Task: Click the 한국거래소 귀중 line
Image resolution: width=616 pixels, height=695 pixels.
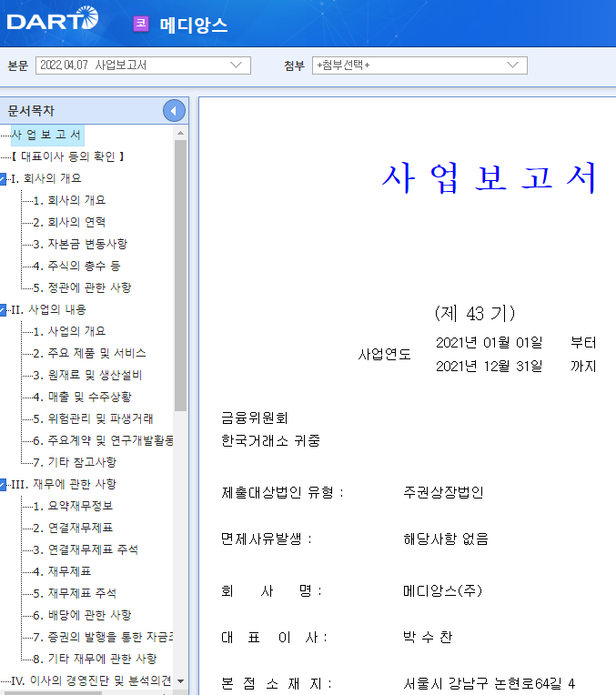Action: (x=270, y=441)
